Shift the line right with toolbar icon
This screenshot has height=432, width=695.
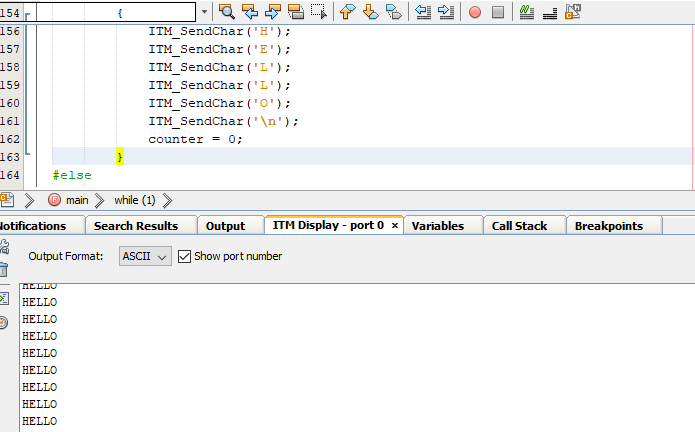click(446, 12)
